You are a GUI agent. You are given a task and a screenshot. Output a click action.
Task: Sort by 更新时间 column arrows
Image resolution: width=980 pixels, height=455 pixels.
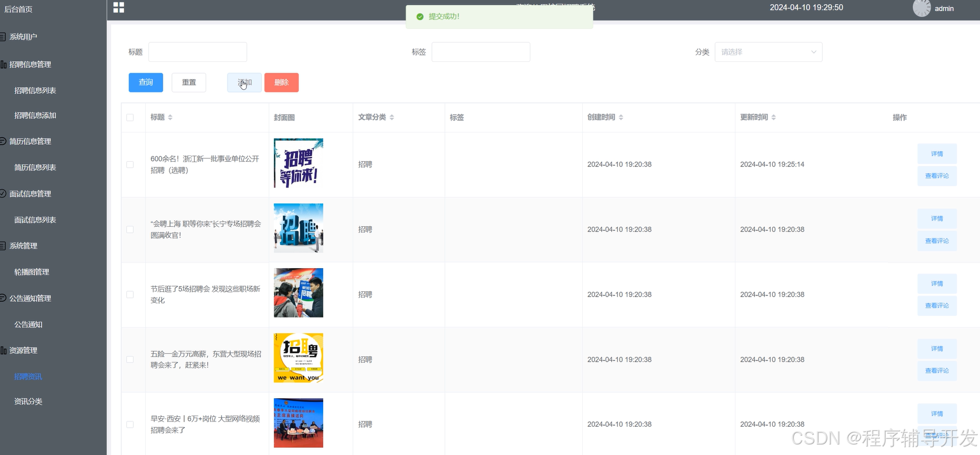pyautogui.click(x=773, y=118)
